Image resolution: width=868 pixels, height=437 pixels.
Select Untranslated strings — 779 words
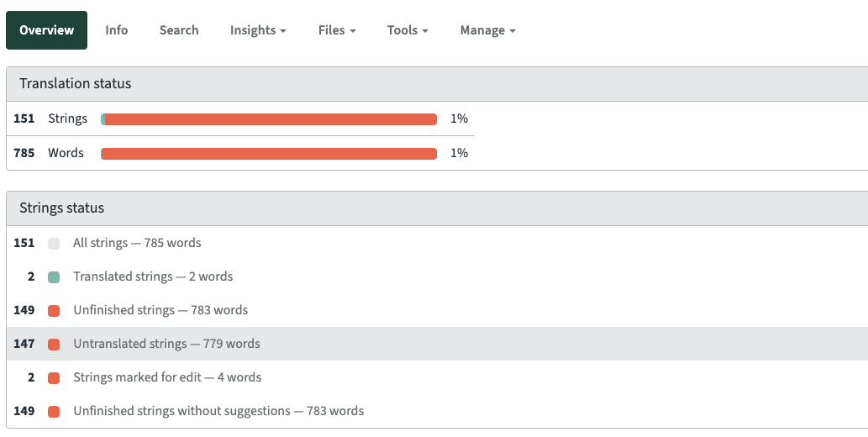click(166, 344)
